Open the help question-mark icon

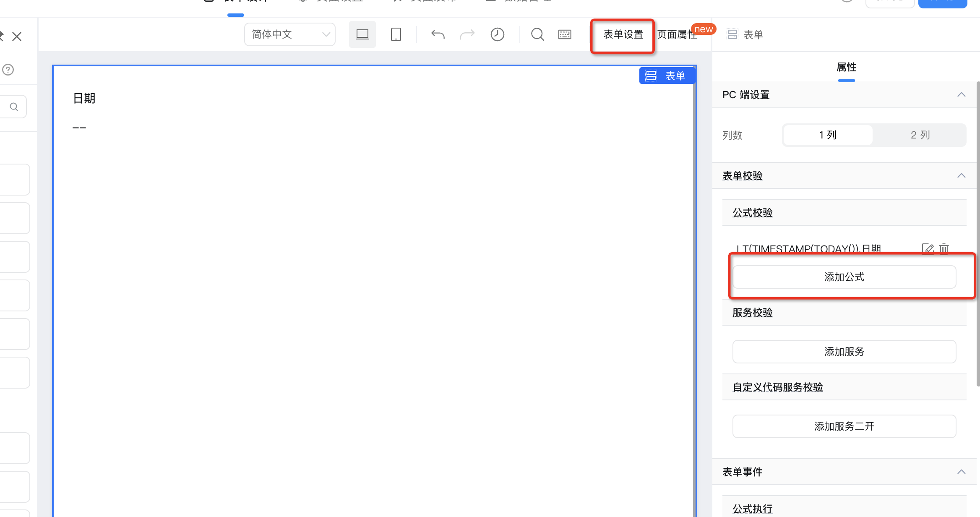coord(8,70)
